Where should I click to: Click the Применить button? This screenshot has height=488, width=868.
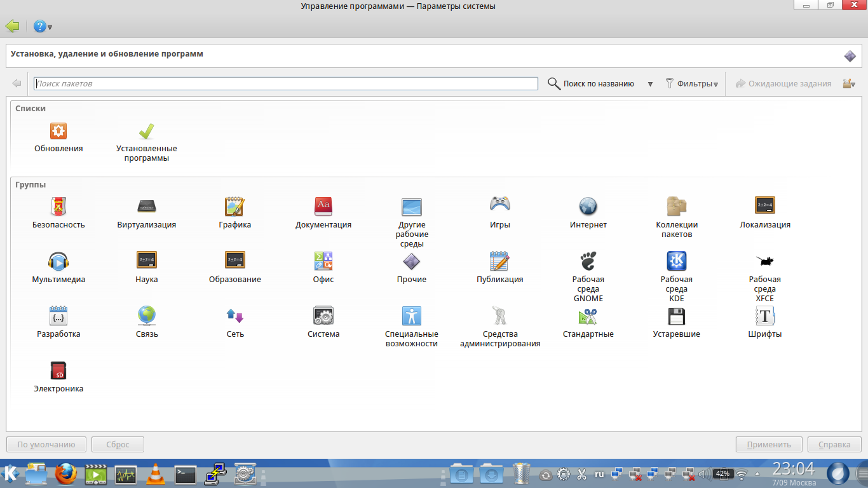769,445
